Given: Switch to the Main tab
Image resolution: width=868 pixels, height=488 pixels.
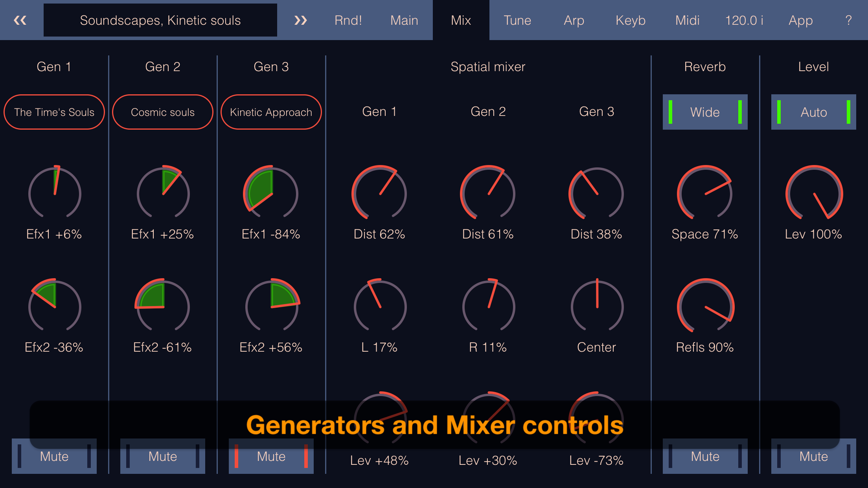Looking at the screenshot, I should coord(404,20).
